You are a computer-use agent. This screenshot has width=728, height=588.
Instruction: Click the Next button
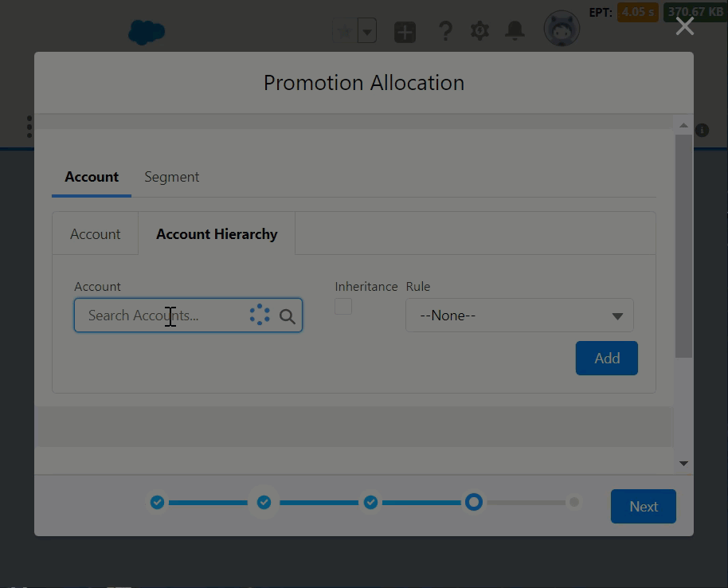point(643,507)
